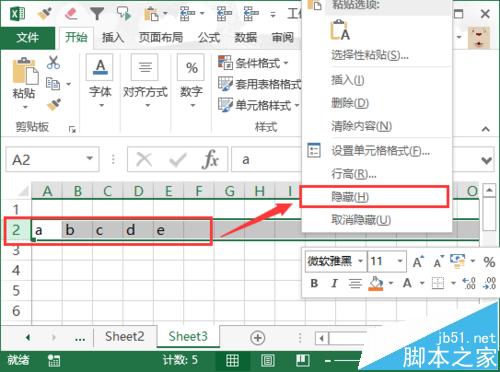This screenshot has height=372, width=500.
Task: Open the 微软雅黑 font name dropdown
Action: [x=360, y=261]
